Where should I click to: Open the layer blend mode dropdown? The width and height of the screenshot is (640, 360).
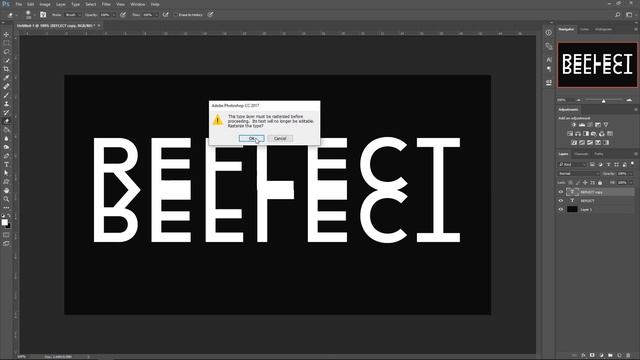578,174
